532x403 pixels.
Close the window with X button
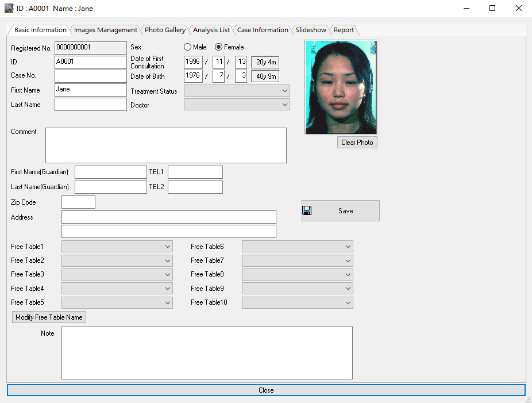pos(518,8)
